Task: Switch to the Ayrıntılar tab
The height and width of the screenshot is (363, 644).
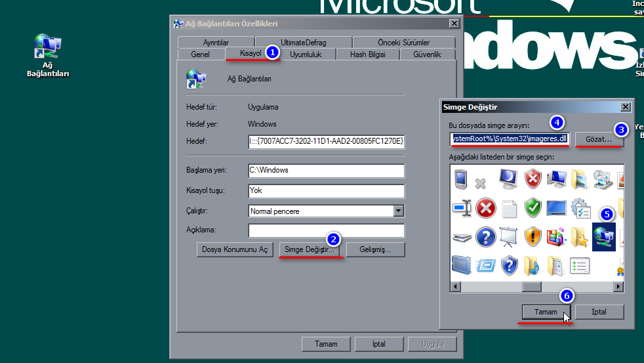Action: pos(216,43)
